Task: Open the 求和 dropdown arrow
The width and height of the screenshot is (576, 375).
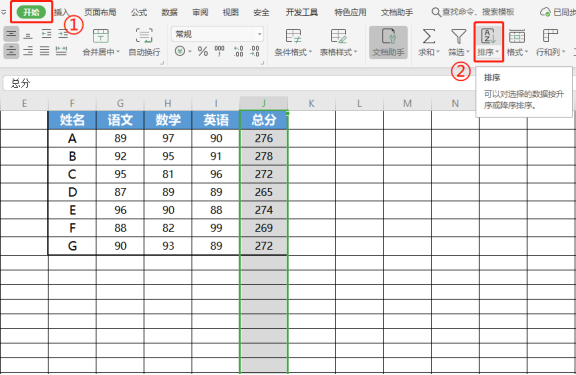Action: coord(438,52)
